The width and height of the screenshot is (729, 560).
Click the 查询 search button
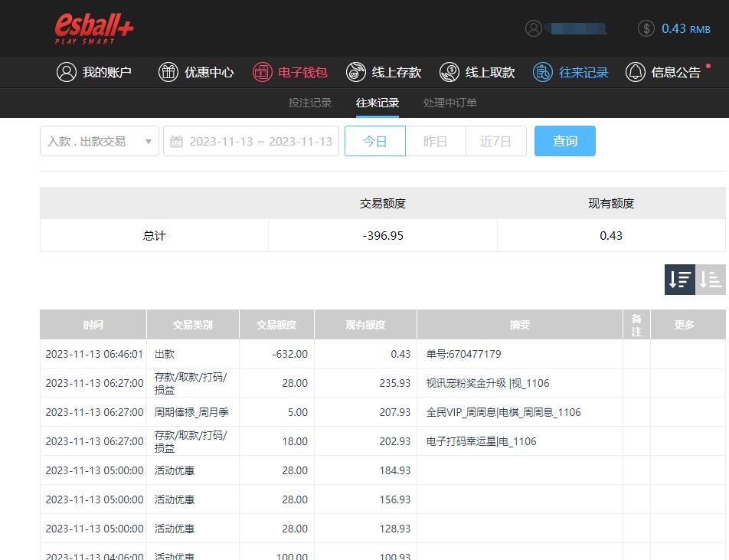[565, 141]
